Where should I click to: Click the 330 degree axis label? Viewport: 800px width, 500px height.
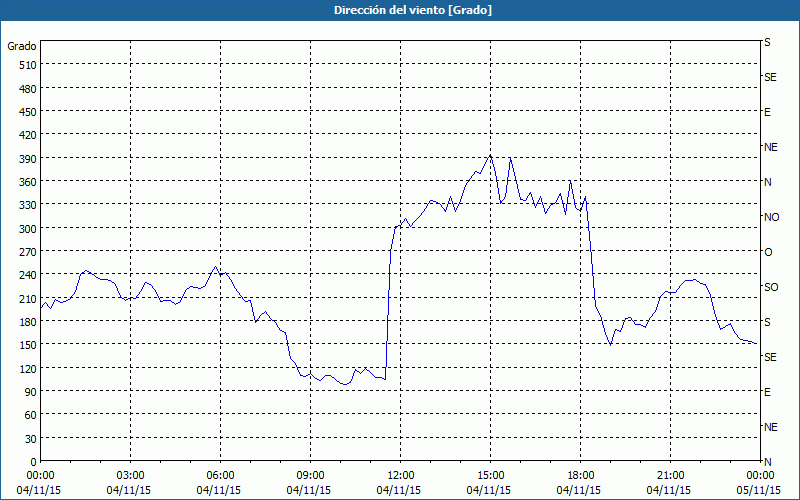coord(28,205)
